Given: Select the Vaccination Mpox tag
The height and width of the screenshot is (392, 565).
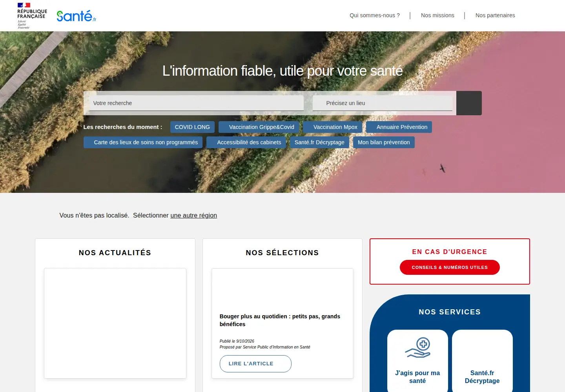Looking at the screenshot, I should (333, 127).
